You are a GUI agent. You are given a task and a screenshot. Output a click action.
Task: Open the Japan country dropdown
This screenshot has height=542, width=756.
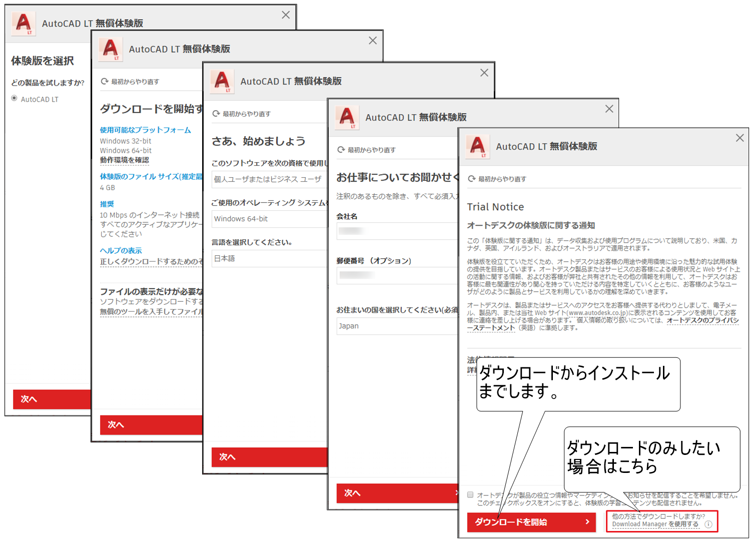[398, 326]
